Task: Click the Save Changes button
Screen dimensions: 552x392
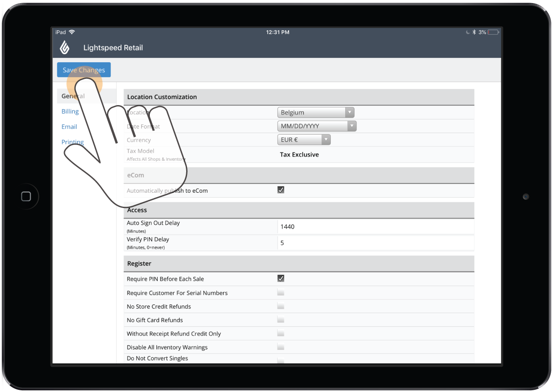Action: point(84,70)
